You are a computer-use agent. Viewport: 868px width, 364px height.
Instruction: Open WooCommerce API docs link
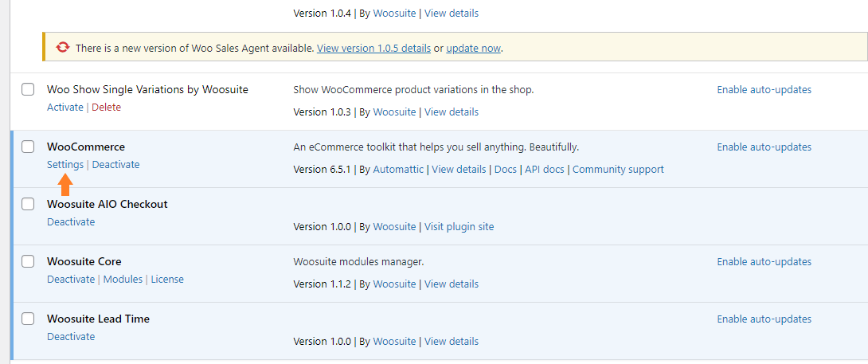[544, 170]
